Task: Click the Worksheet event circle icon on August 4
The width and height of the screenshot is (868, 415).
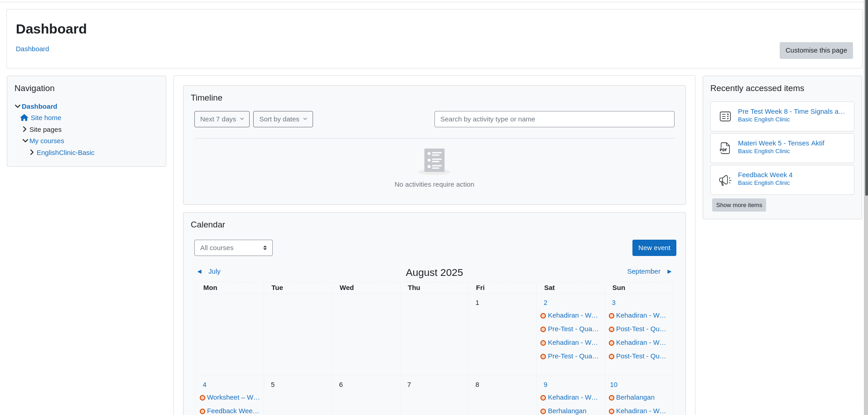Action: (203, 398)
